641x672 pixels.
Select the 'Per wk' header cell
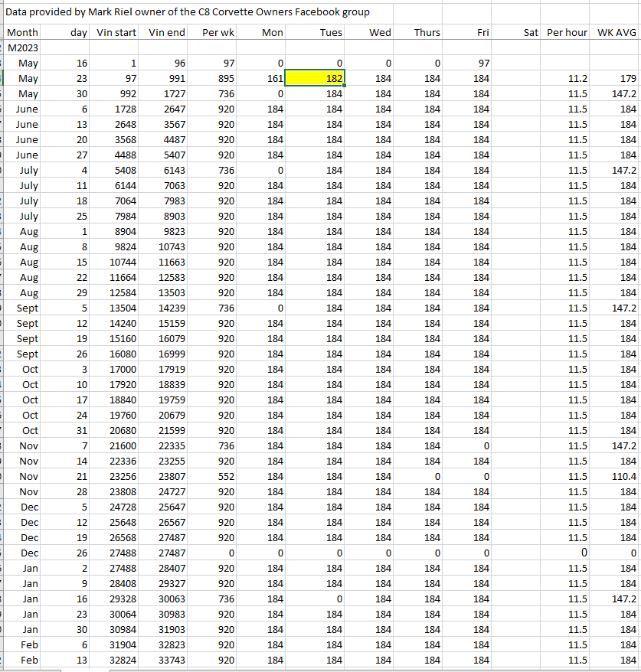(218, 32)
